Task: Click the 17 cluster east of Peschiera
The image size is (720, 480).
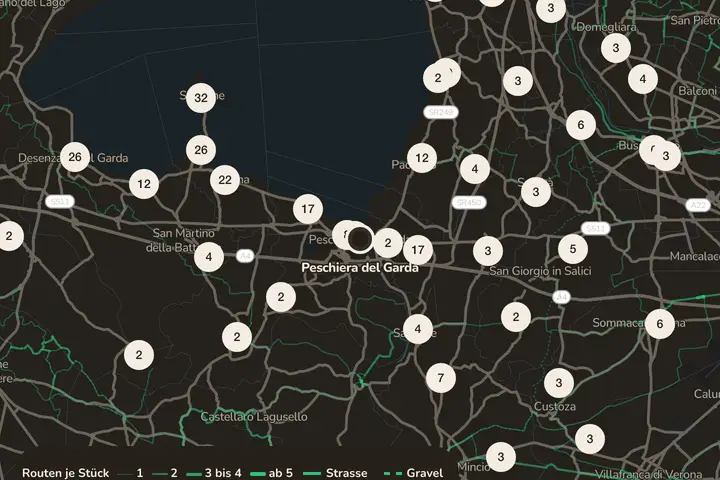Action: click(x=418, y=250)
